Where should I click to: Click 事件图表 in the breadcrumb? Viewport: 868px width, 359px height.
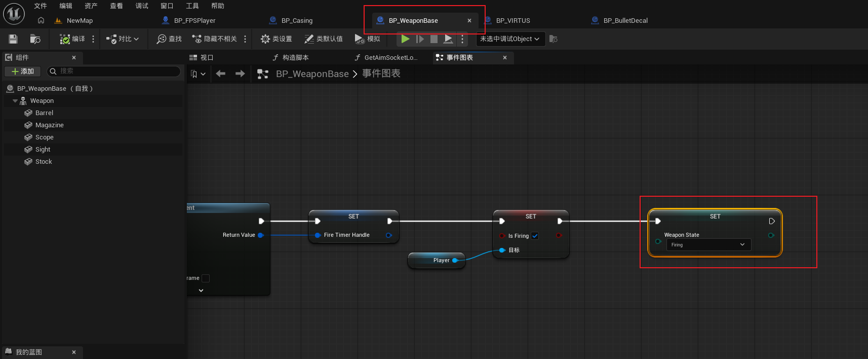[x=381, y=74]
